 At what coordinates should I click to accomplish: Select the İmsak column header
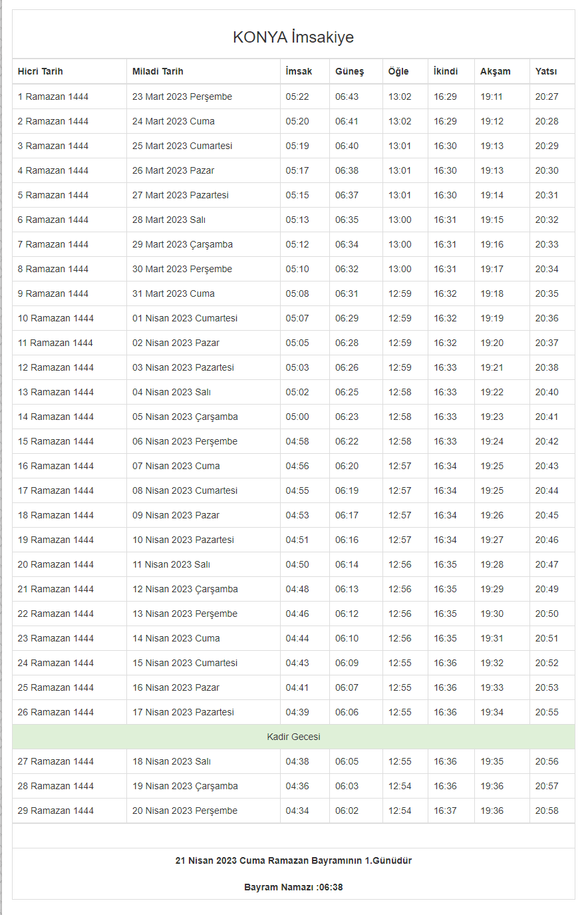[x=299, y=71]
